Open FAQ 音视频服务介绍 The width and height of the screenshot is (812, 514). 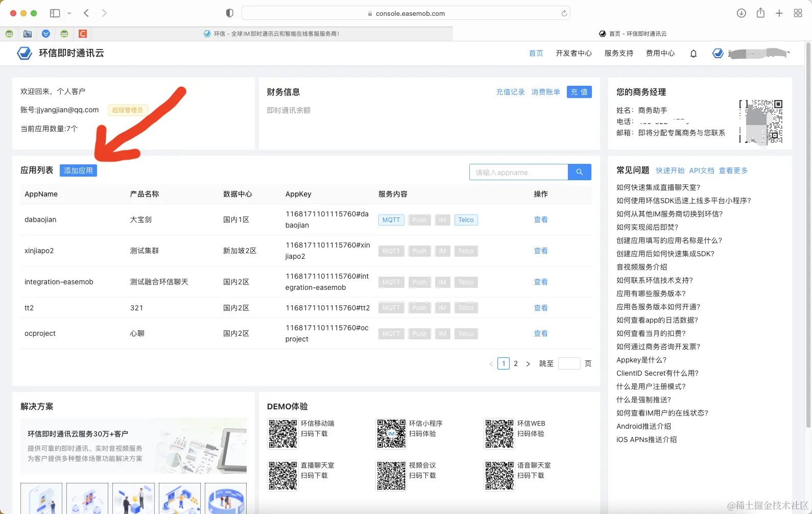(641, 267)
